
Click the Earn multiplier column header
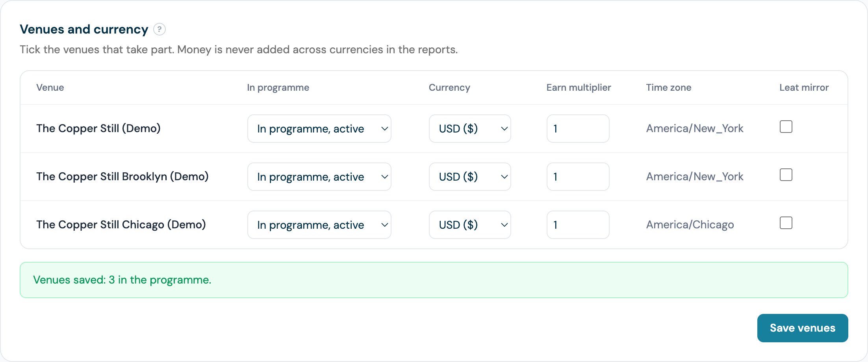579,88
